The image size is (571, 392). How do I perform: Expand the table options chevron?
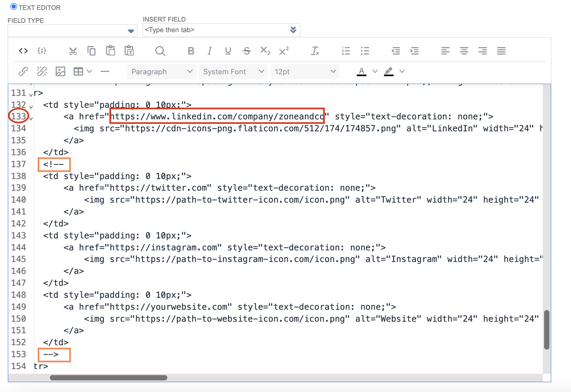pyautogui.click(x=89, y=71)
